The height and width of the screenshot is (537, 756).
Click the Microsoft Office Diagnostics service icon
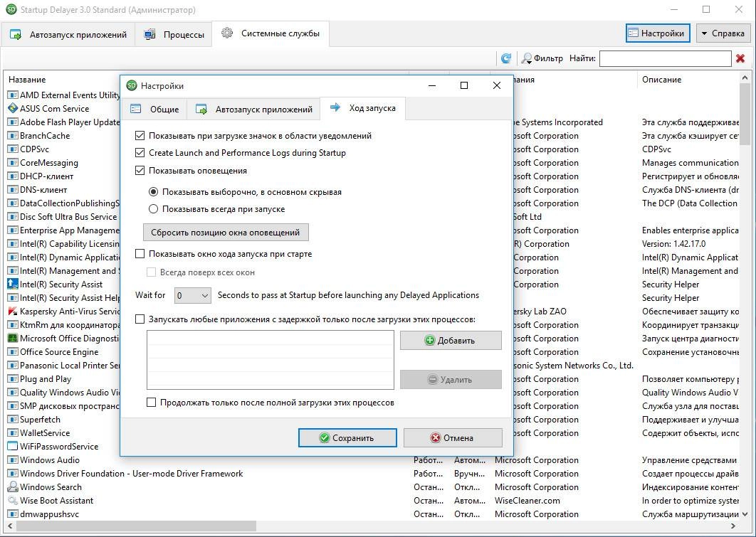(x=13, y=338)
